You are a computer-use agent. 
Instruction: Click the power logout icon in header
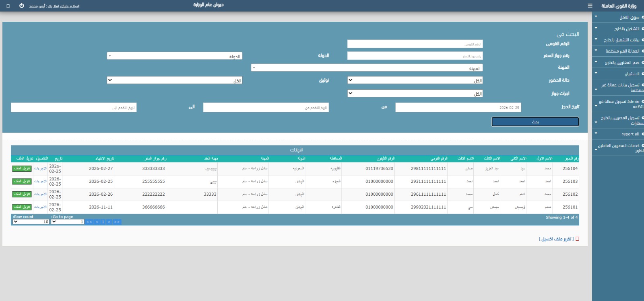pyautogui.click(x=22, y=6)
